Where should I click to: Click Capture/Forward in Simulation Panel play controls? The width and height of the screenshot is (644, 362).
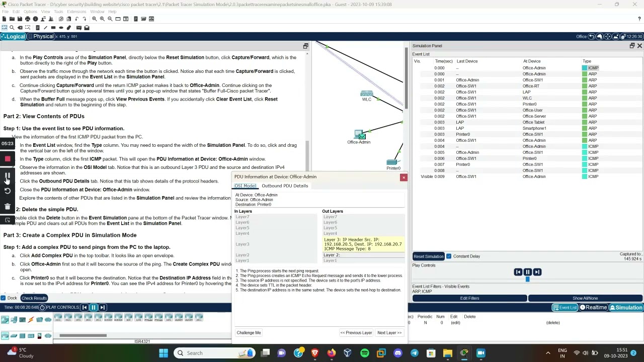[x=537, y=272]
